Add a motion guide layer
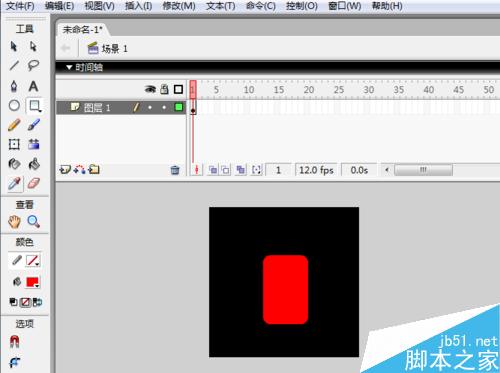The image size is (500, 373). 80,170
